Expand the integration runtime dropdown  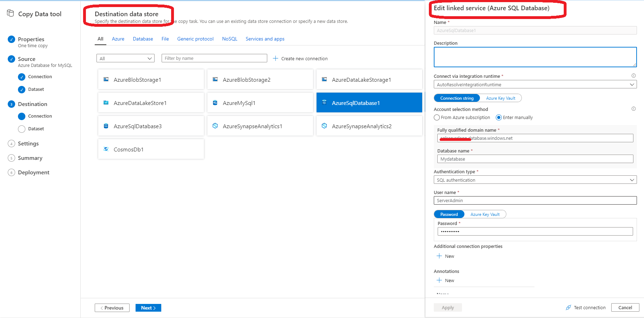tap(535, 85)
